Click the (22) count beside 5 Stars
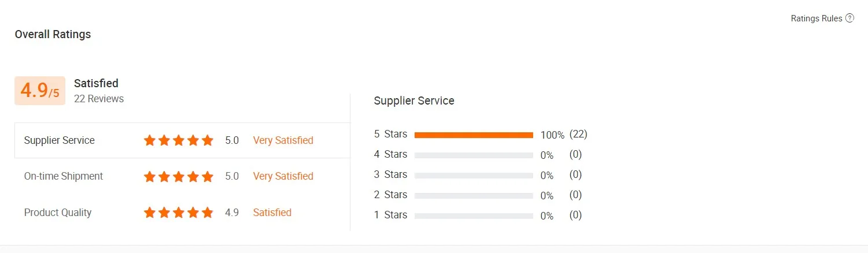868x253 pixels. coord(578,135)
